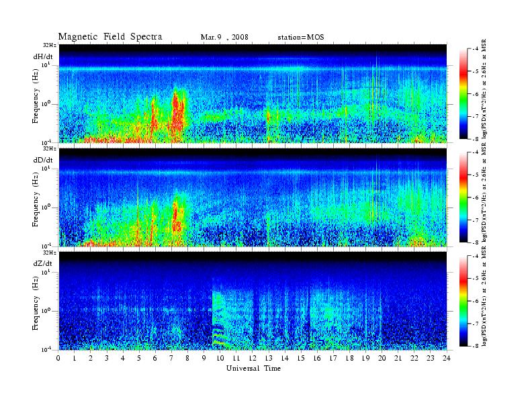Viewport: 532px width, 411px height.
Task: Click the color scale bar beside dH/dt panel
Action: (463, 93)
